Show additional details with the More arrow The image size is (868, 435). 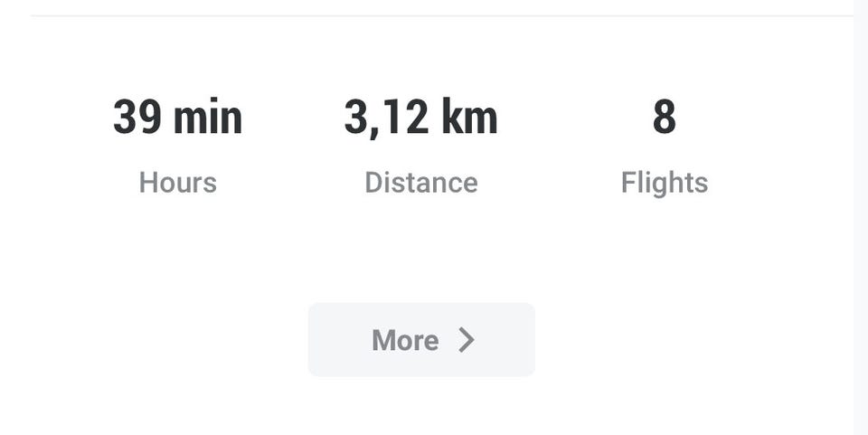[467, 340]
